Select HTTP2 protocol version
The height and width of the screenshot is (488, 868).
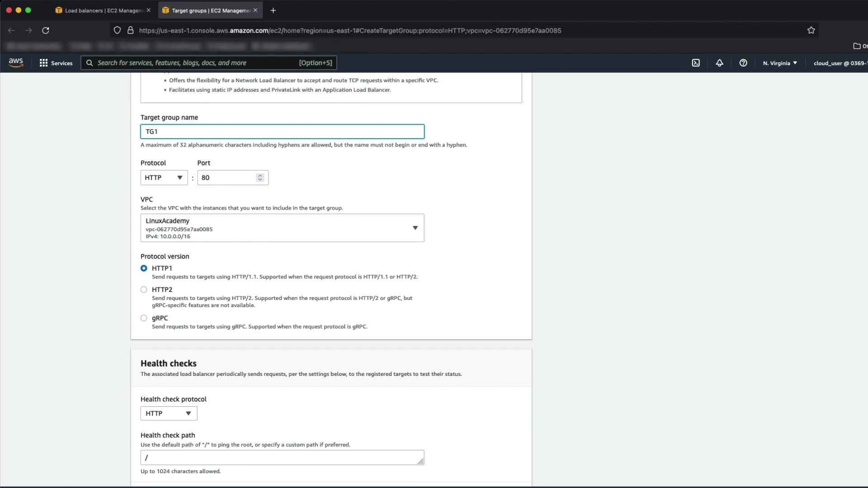coord(144,290)
